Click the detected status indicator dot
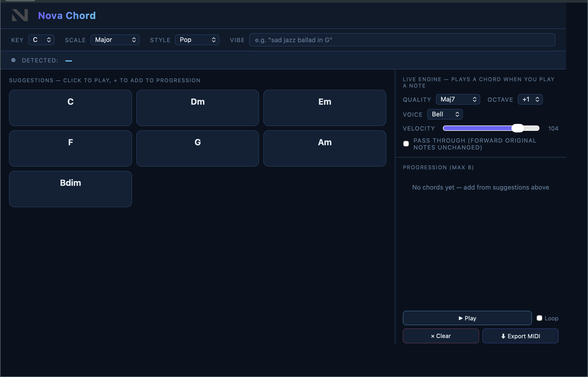 13,60
